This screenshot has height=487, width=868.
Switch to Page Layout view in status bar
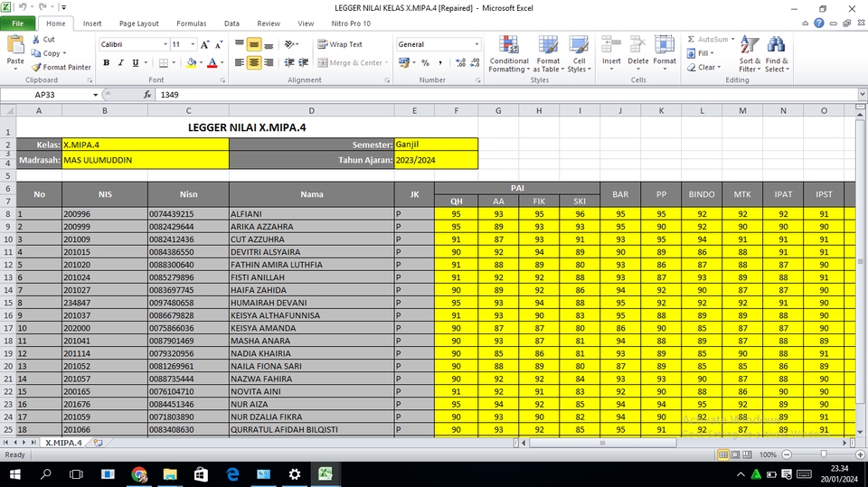pos(735,454)
